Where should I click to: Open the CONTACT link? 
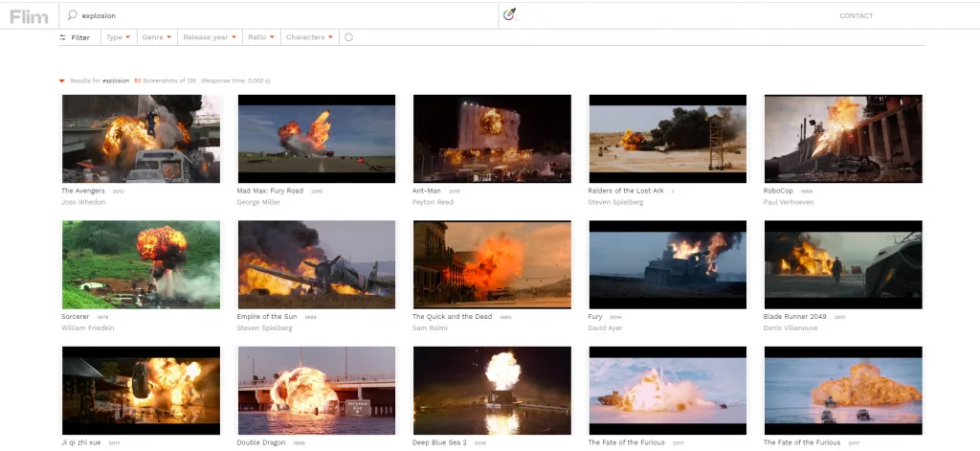(x=856, y=15)
